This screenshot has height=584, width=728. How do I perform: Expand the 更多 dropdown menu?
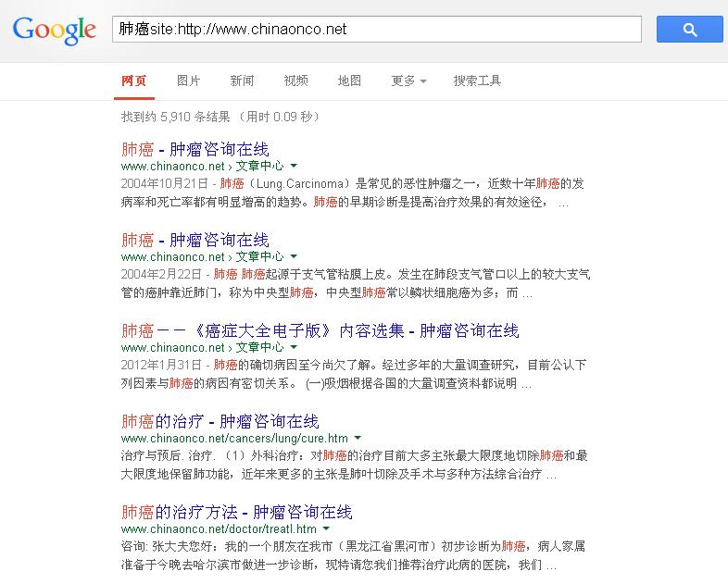coord(408,81)
